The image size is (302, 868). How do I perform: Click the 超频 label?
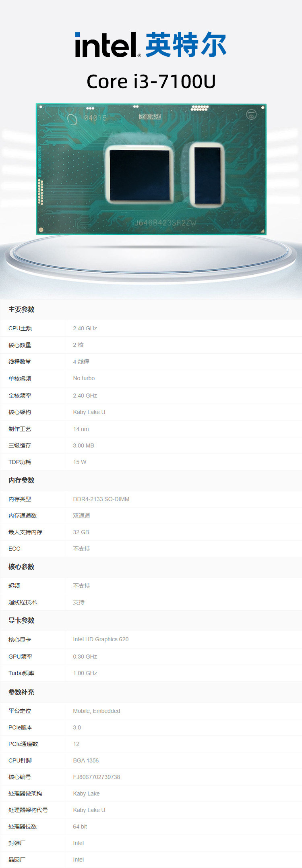14,586
